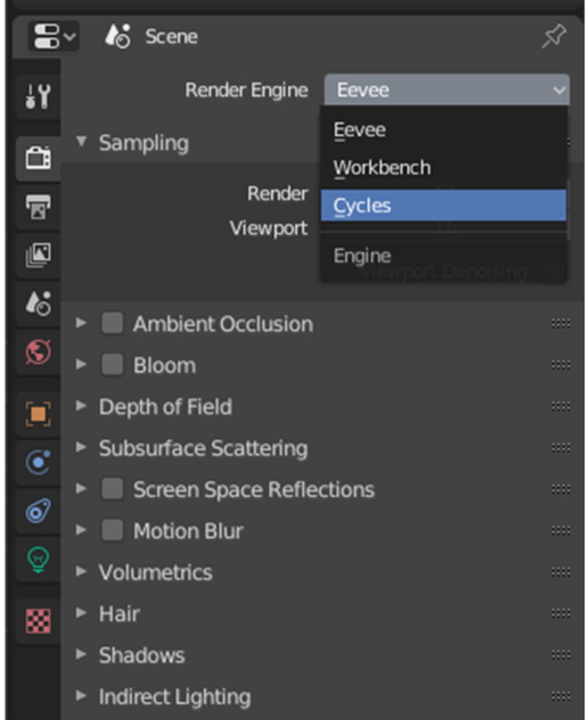Open the Object Data lightbulb tab
The width and height of the screenshot is (588, 720).
pos(38,560)
